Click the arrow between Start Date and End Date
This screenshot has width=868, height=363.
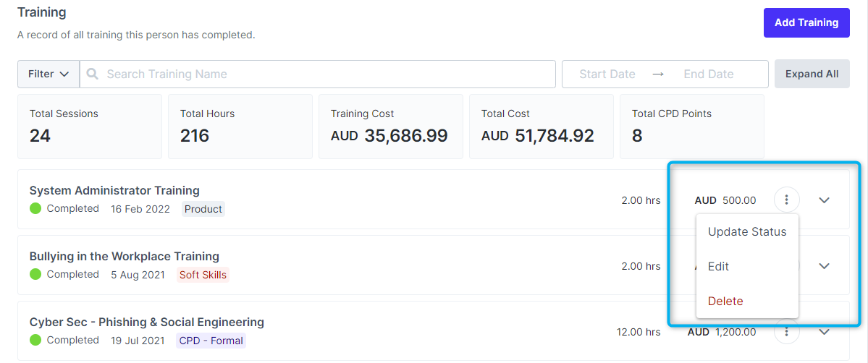(658, 74)
